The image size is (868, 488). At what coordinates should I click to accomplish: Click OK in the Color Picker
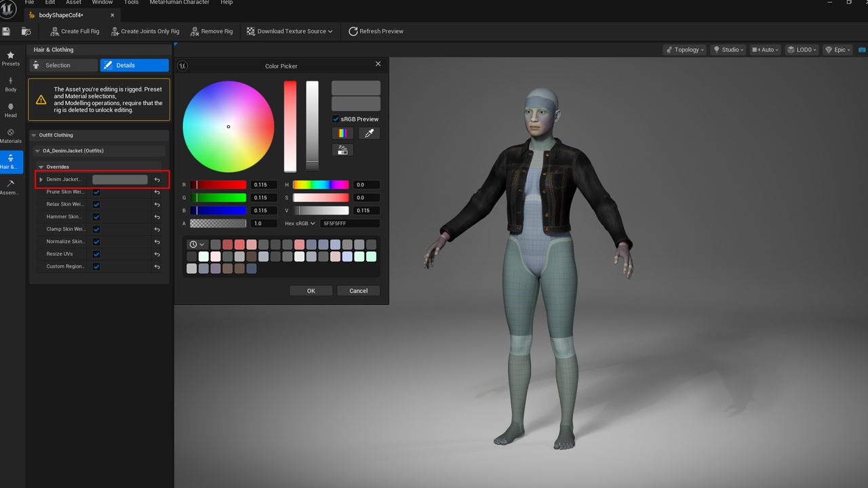(311, 291)
